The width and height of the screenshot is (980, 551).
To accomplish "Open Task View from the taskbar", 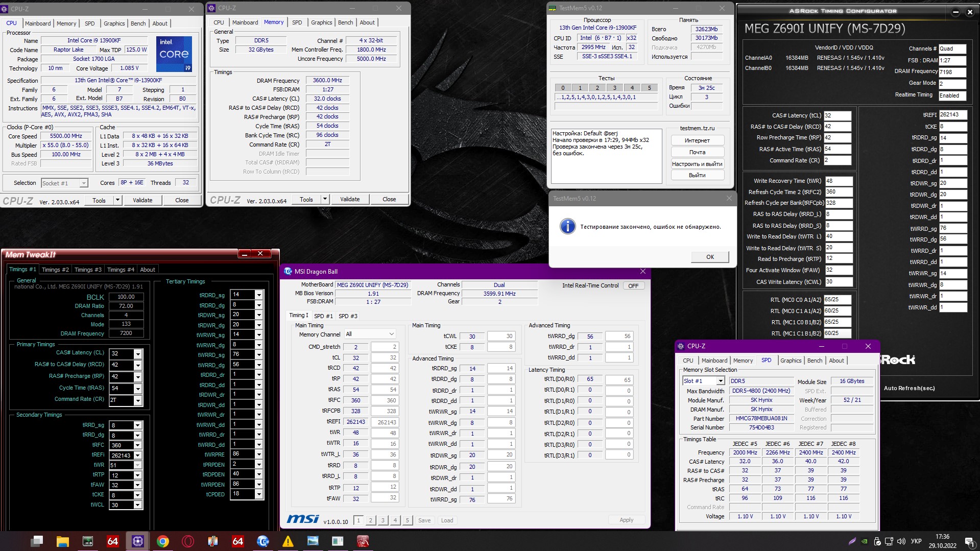I will point(37,541).
